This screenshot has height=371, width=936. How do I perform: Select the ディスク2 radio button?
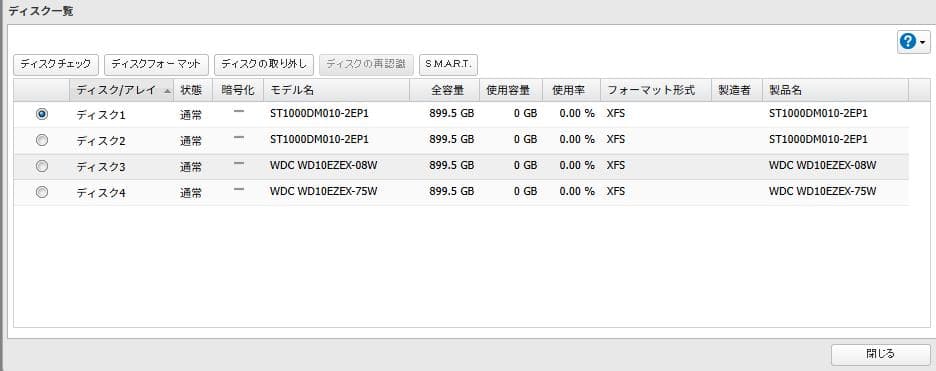pyautogui.click(x=42, y=140)
